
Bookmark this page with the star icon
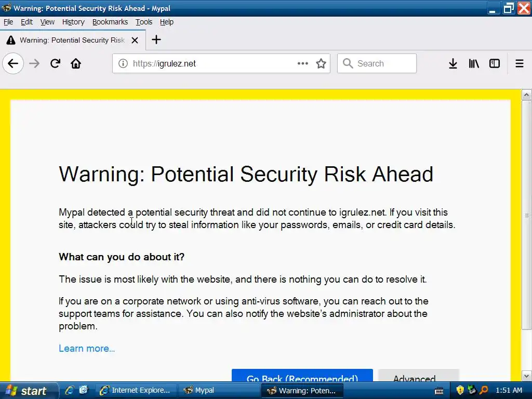[321, 63]
